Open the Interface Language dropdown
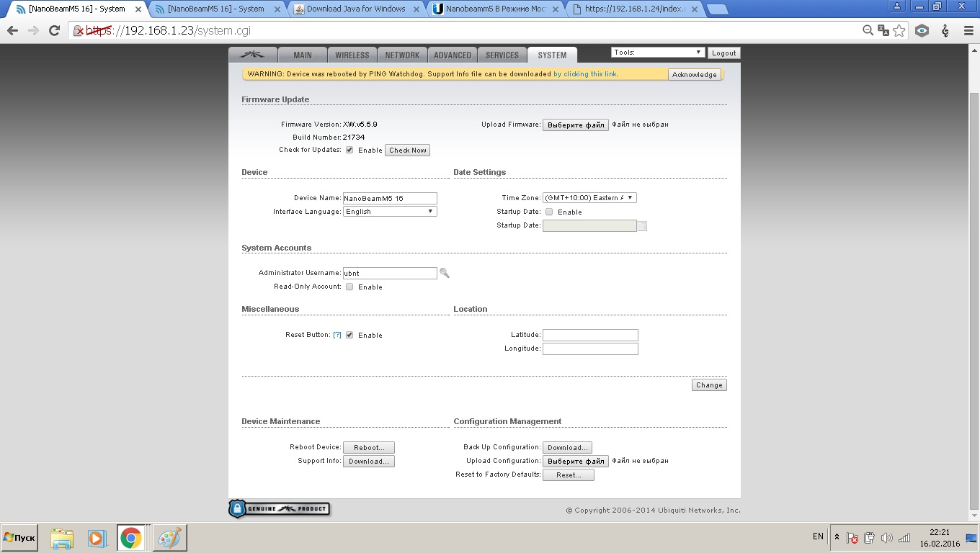Viewport: 980px width, 553px height. [x=390, y=212]
